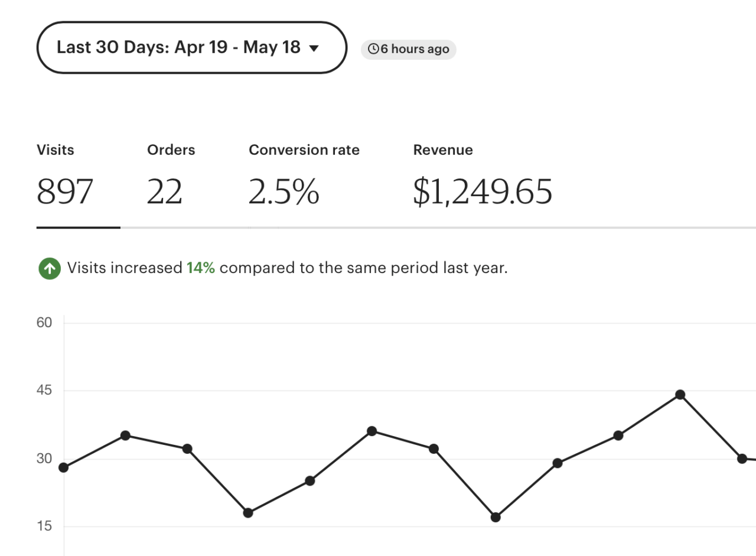
Task: Click the $1,249.65 revenue figure
Action: 483,191
